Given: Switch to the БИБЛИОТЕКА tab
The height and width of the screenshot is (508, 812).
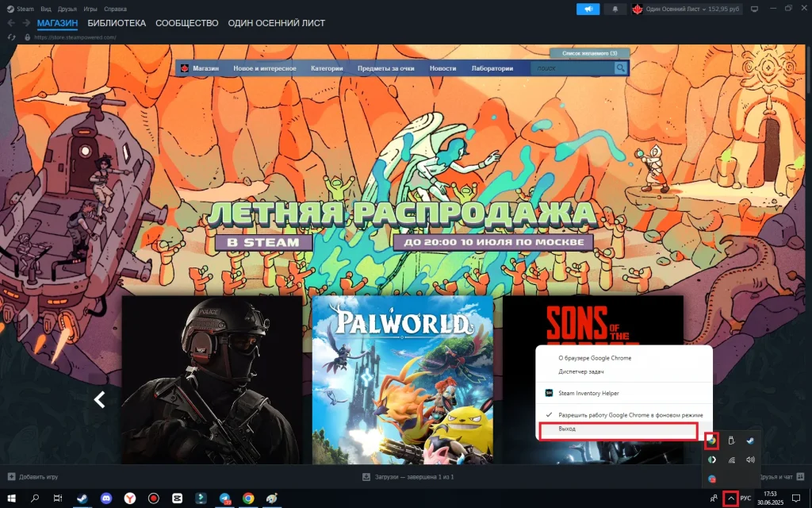Looking at the screenshot, I should [x=117, y=23].
